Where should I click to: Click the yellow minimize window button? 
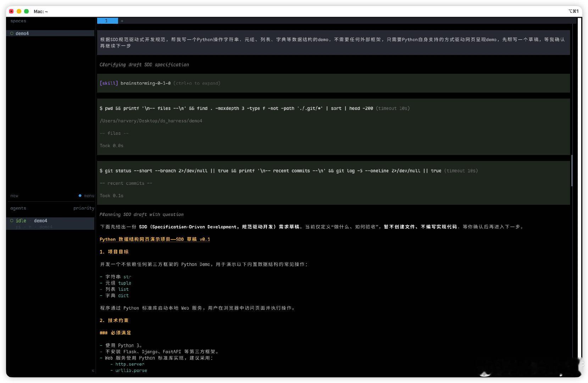(19, 11)
